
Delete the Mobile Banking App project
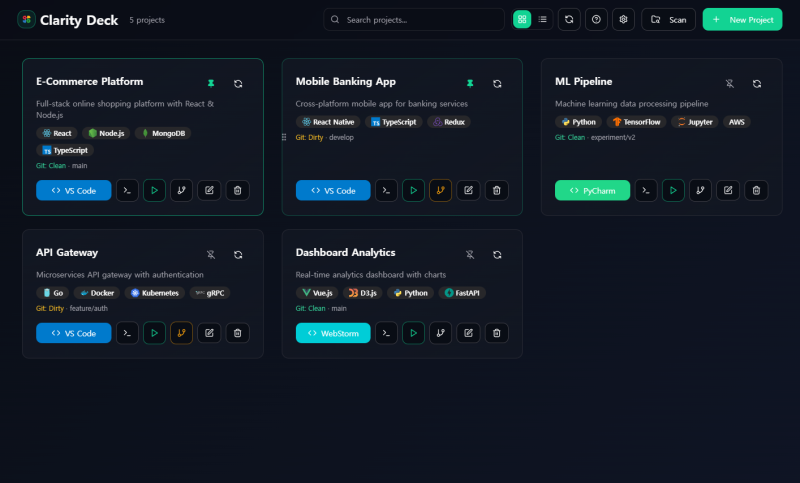click(x=496, y=190)
